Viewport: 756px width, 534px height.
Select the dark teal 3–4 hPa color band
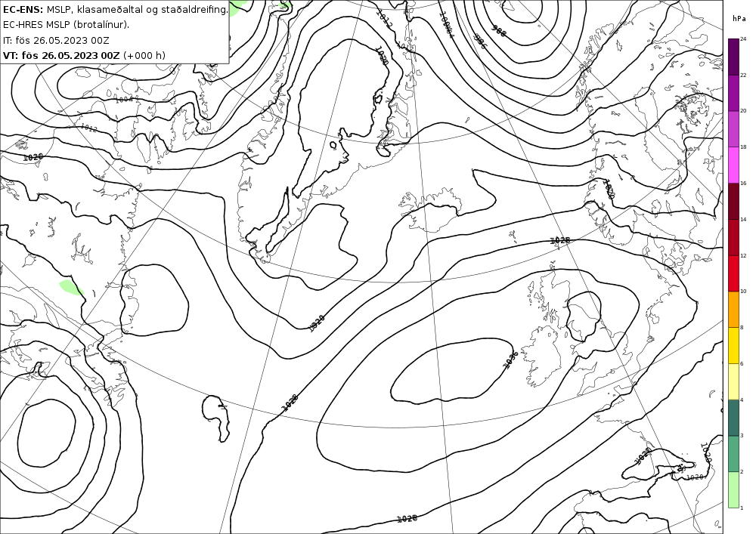point(733,418)
